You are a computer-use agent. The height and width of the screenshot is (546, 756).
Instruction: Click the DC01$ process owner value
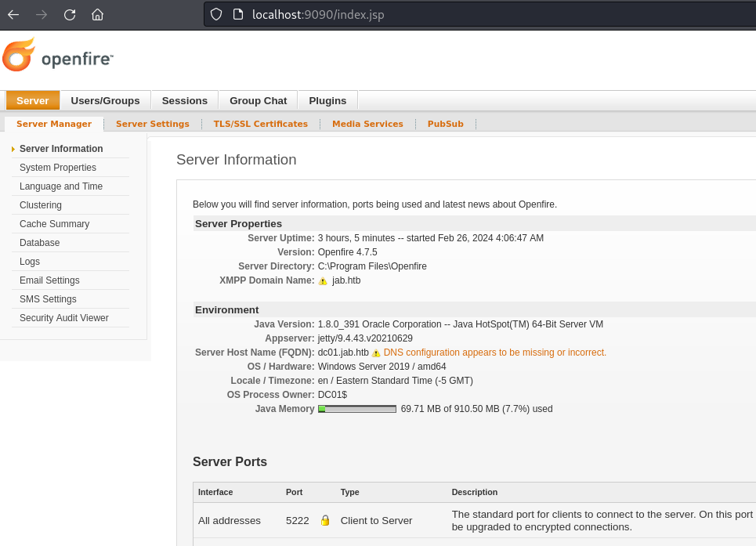click(332, 394)
